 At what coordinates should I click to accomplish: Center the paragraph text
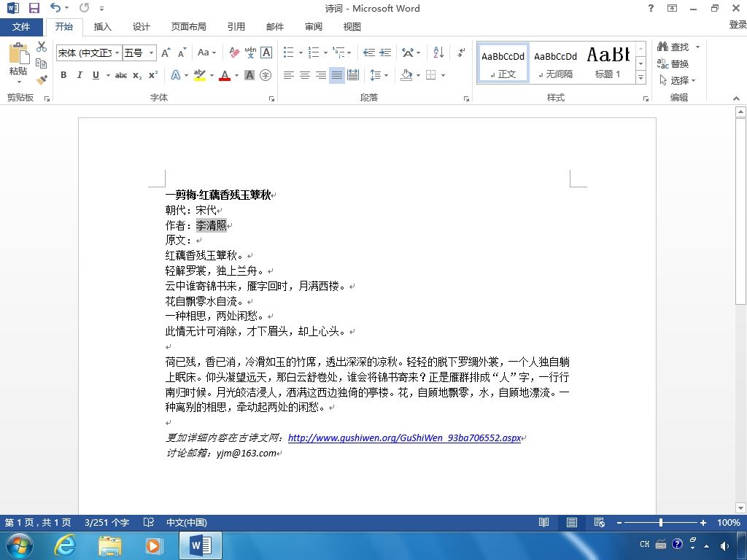click(305, 75)
